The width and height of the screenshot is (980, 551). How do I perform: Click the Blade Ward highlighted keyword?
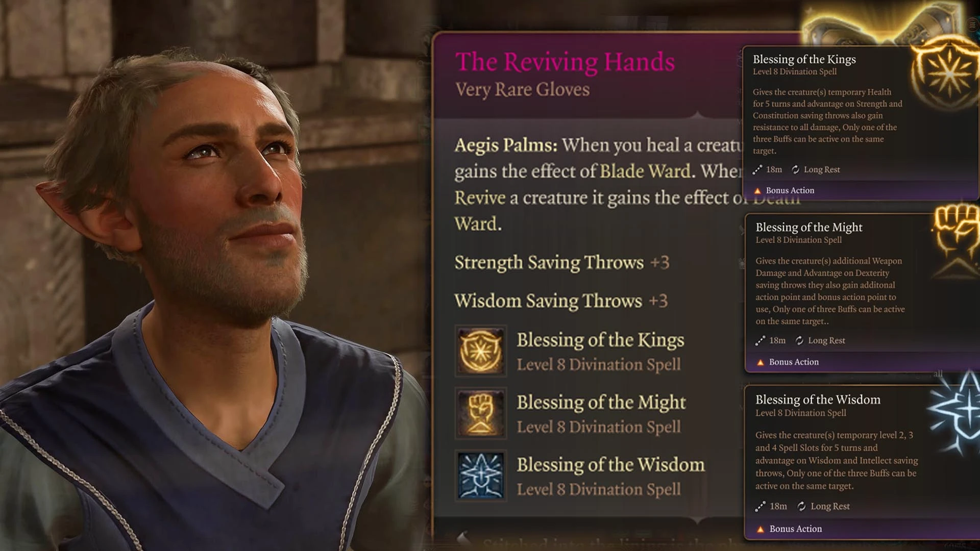[645, 171]
